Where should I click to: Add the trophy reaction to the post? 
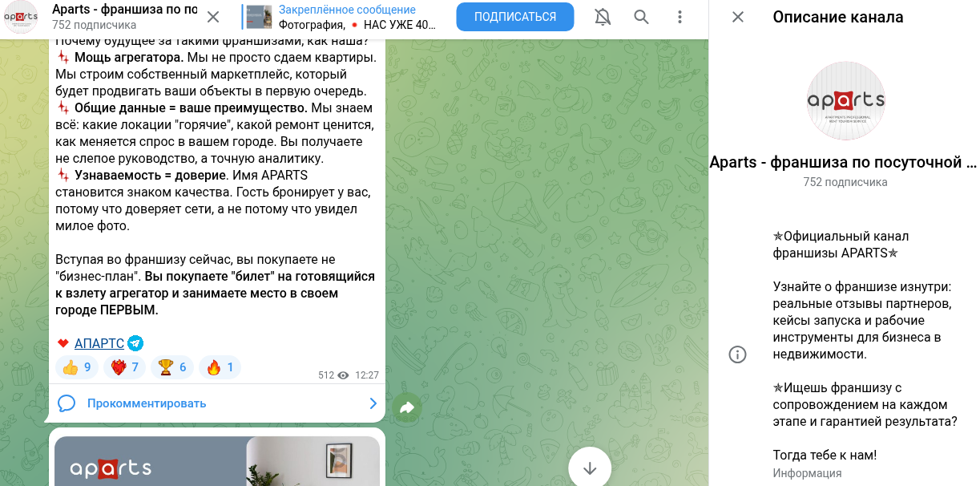(171, 367)
